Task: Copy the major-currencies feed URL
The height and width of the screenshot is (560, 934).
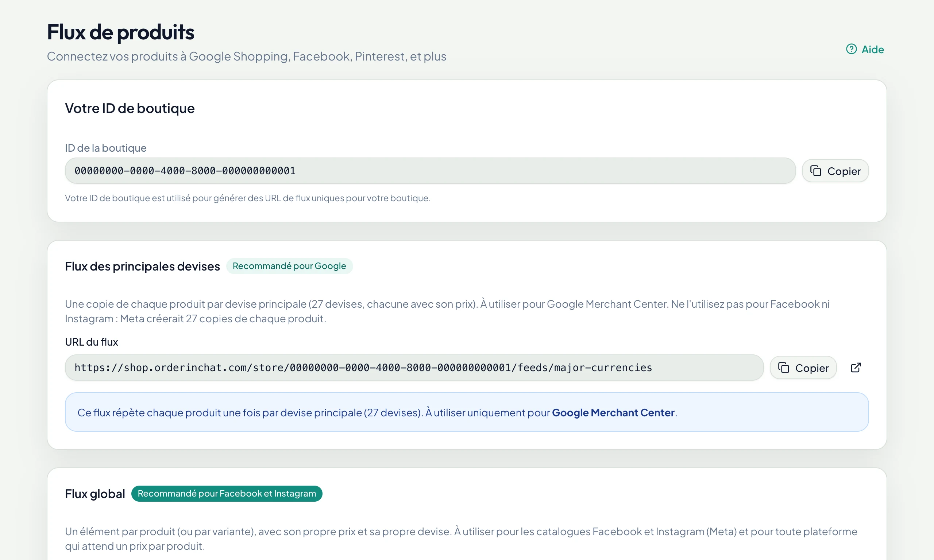Action: pos(803,367)
